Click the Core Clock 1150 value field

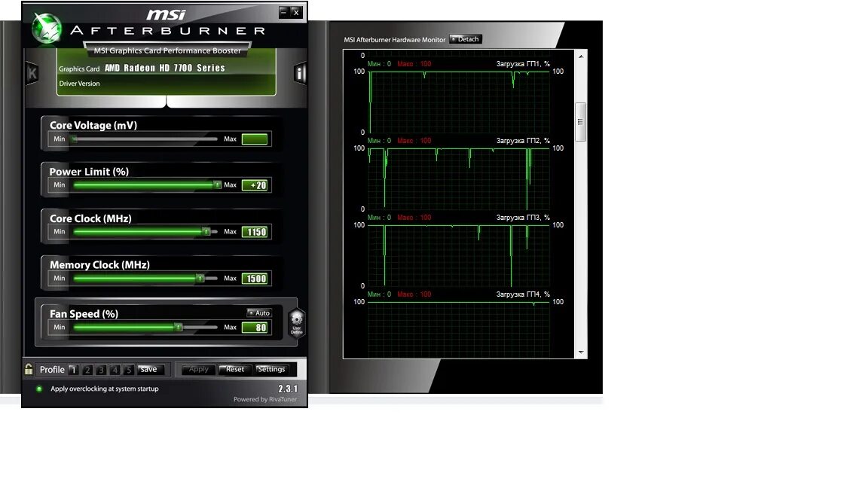(255, 232)
